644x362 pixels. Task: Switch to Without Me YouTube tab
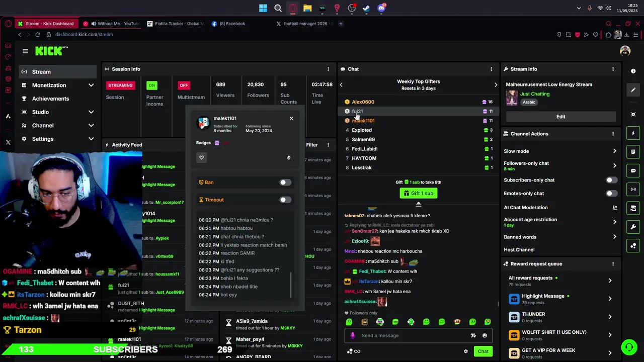(x=112, y=24)
